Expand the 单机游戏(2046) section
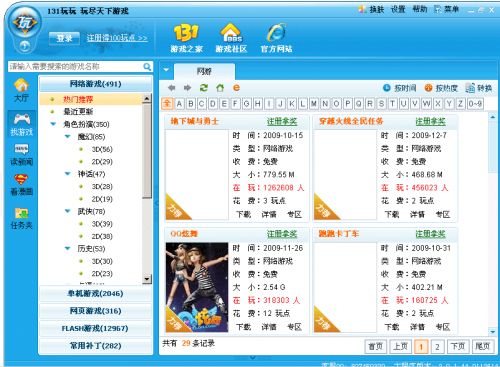 click(95, 294)
